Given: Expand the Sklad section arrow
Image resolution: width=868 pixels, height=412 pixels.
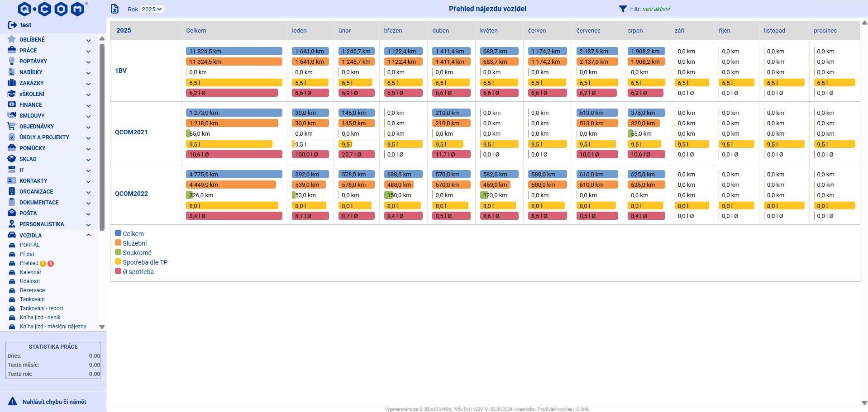Looking at the screenshot, I should (88, 159).
